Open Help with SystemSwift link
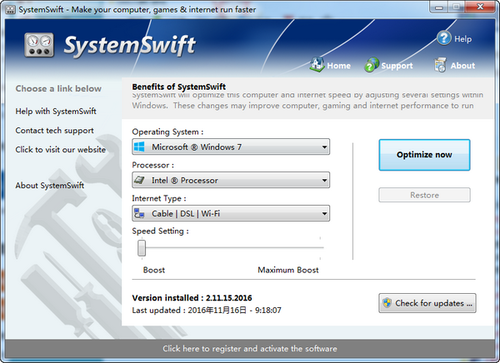 (x=56, y=111)
